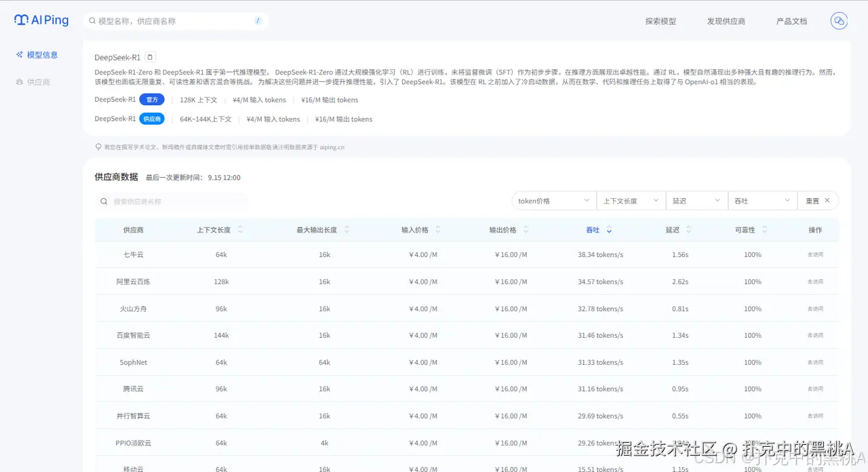The height and width of the screenshot is (472, 868).
Task: Focus the top model name search field
Action: [175, 21]
